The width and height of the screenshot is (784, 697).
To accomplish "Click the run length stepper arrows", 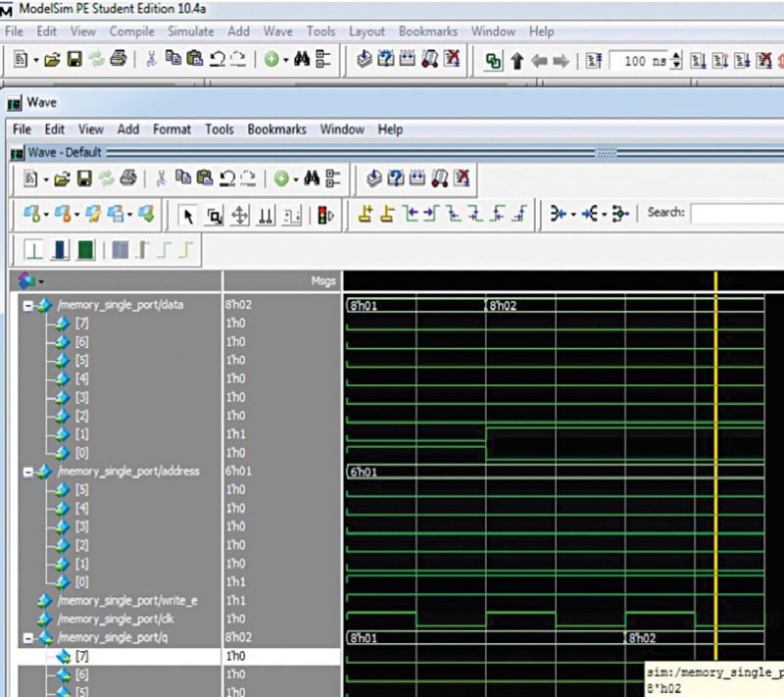I will coord(675,61).
